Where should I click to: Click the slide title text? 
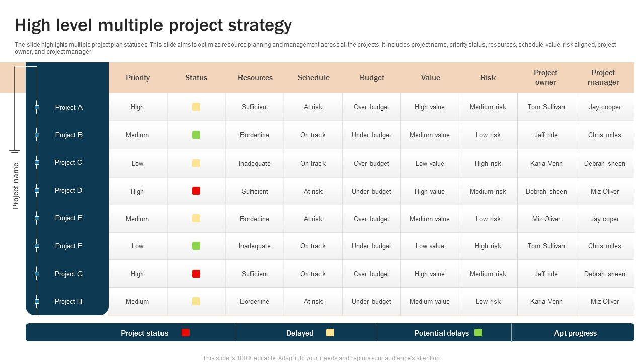click(153, 25)
